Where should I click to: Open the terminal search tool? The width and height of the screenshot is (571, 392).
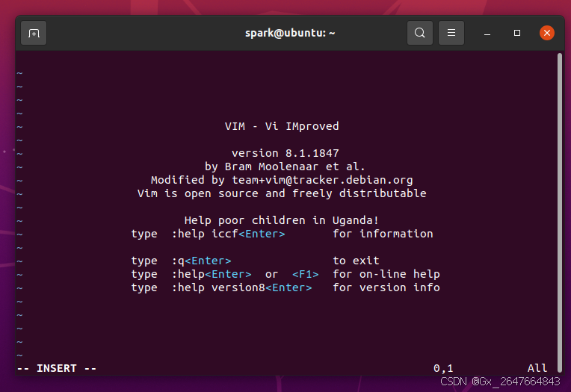[420, 33]
